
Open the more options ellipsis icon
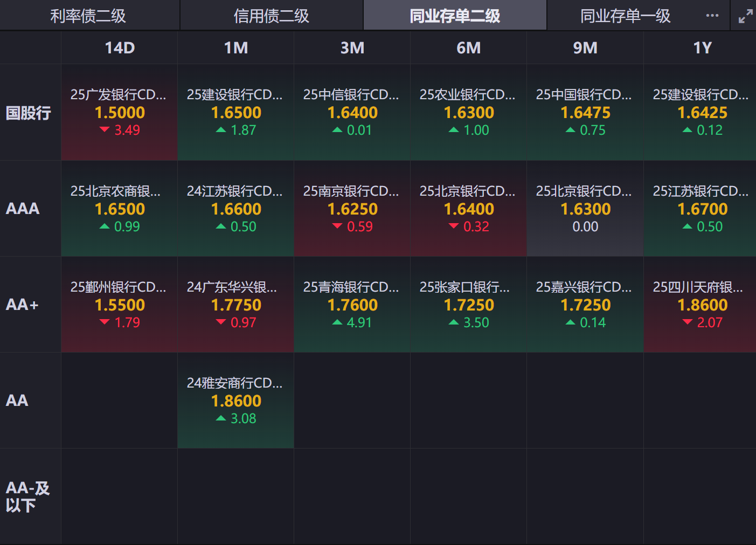click(712, 16)
